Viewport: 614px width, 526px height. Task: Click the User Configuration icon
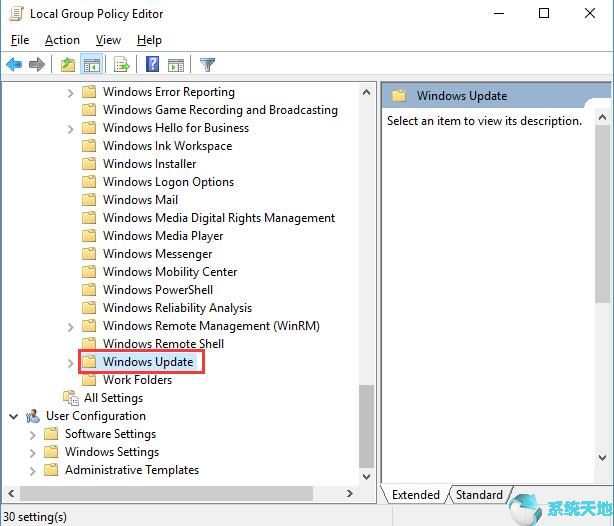pyautogui.click(x=33, y=416)
